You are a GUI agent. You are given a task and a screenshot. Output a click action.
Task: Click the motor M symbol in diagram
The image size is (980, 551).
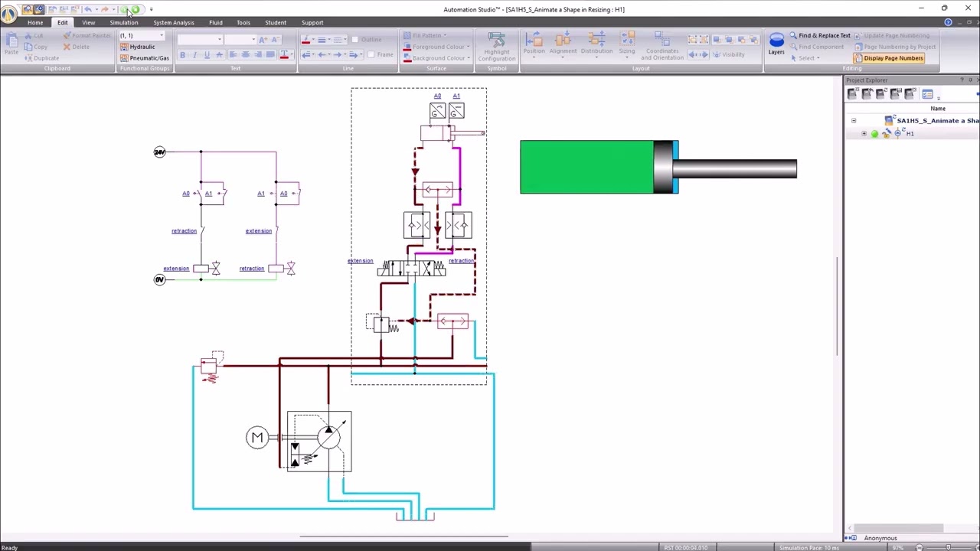point(257,437)
